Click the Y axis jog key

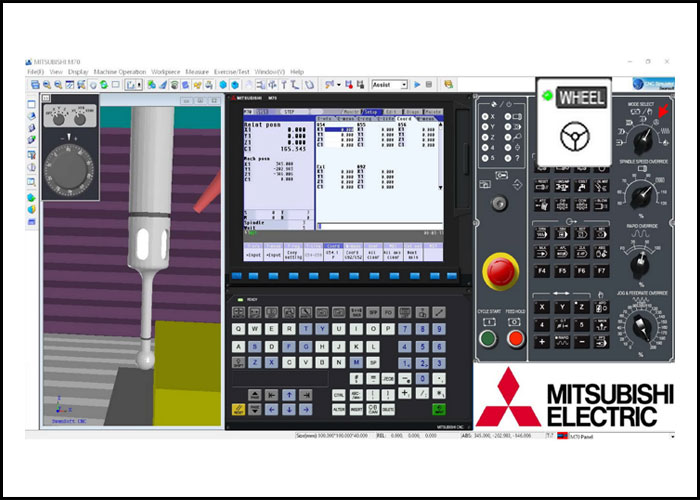click(562, 307)
